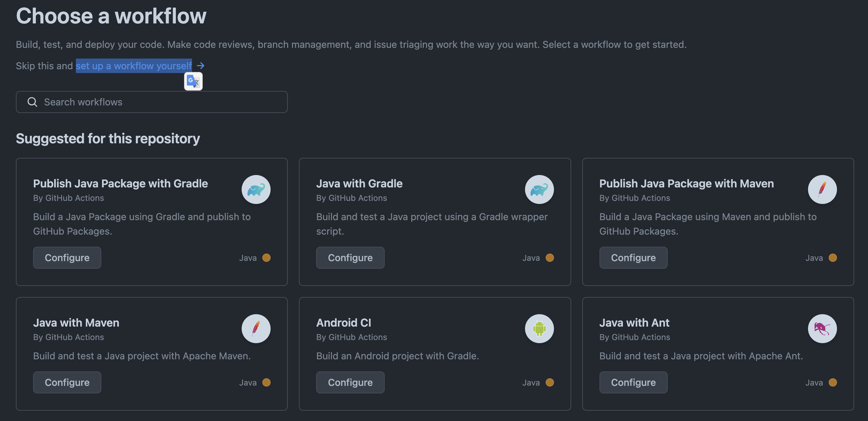Click 'By GitHub Actions' under Java with Maven

point(69,337)
